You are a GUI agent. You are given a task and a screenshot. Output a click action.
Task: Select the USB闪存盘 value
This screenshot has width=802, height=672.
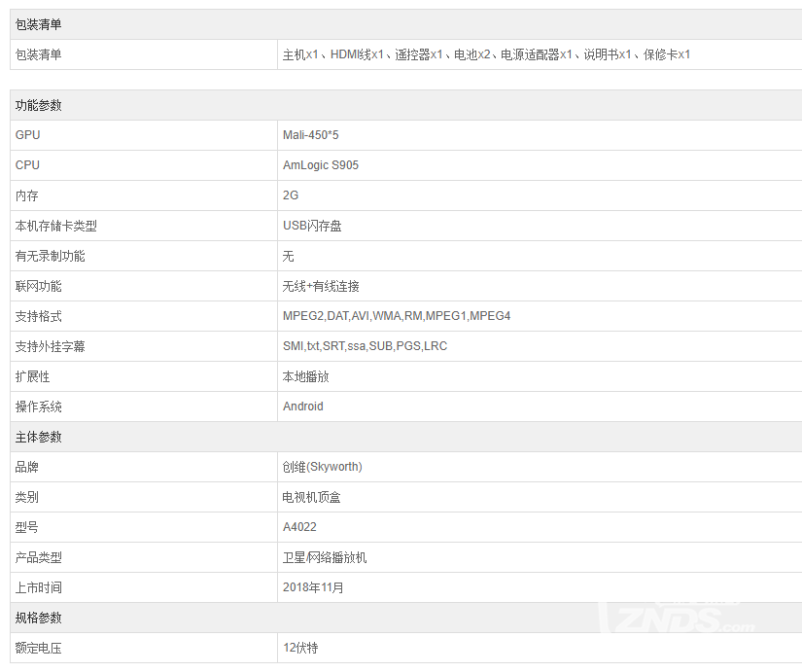(312, 226)
